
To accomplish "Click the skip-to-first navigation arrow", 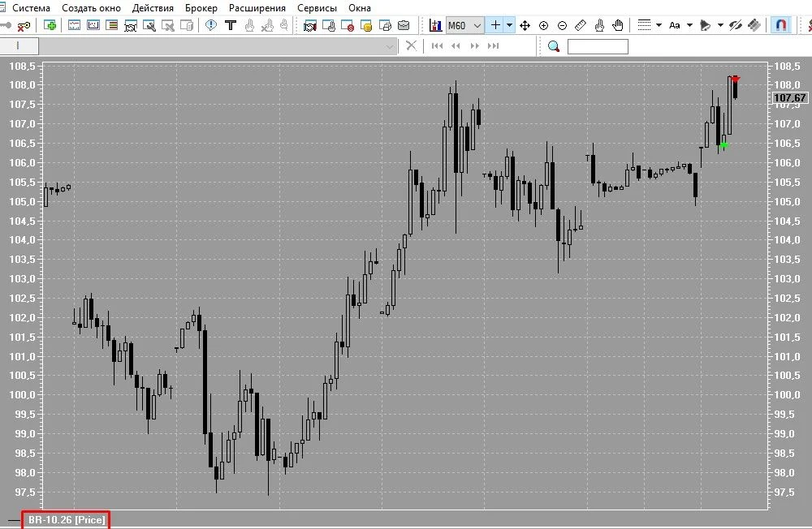I will click(x=437, y=46).
